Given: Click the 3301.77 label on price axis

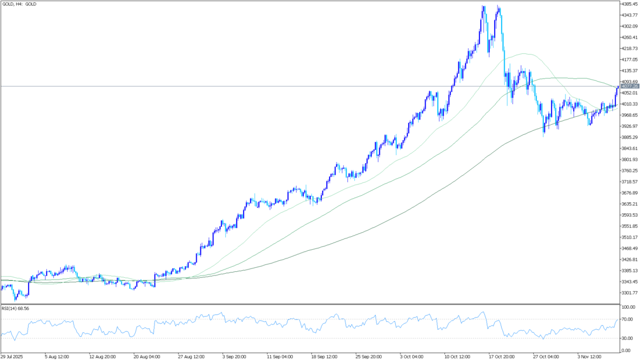Looking at the screenshot, I should click(x=630, y=293).
